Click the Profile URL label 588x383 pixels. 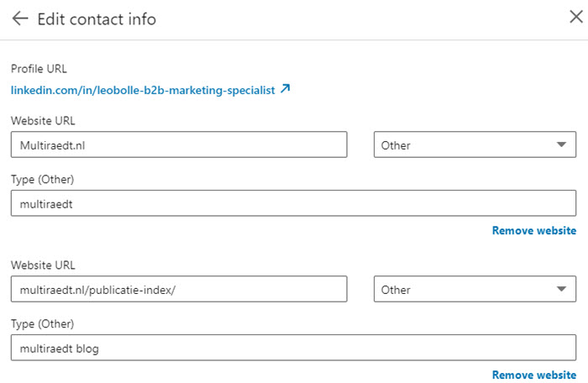click(39, 69)
